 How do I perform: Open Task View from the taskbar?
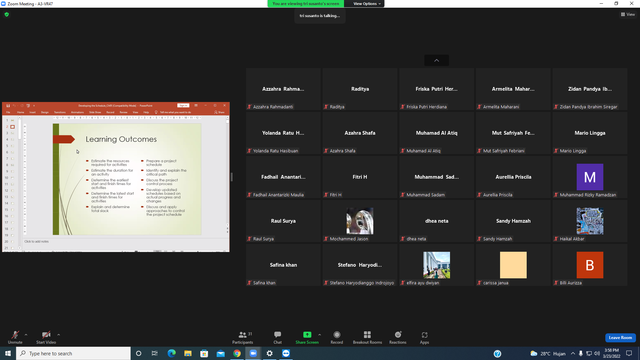coord(154,353)
